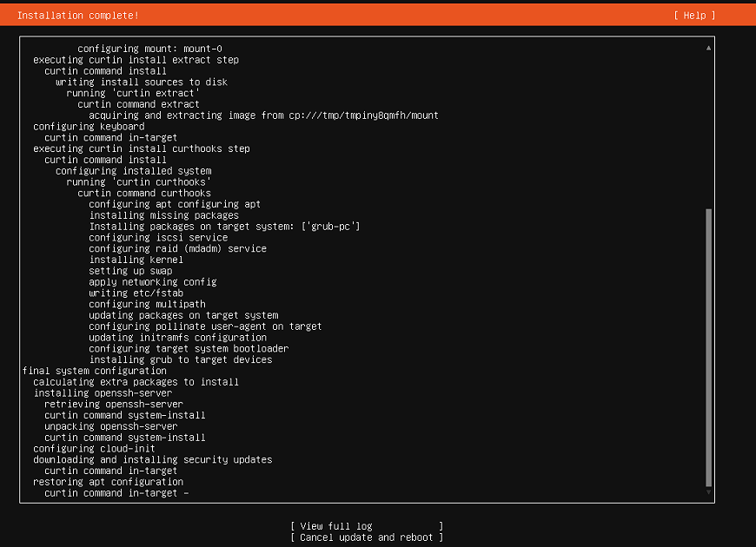Select the 'installing kernel' log entry
Viewport: 756px width, 547px height.
(136, 260)
